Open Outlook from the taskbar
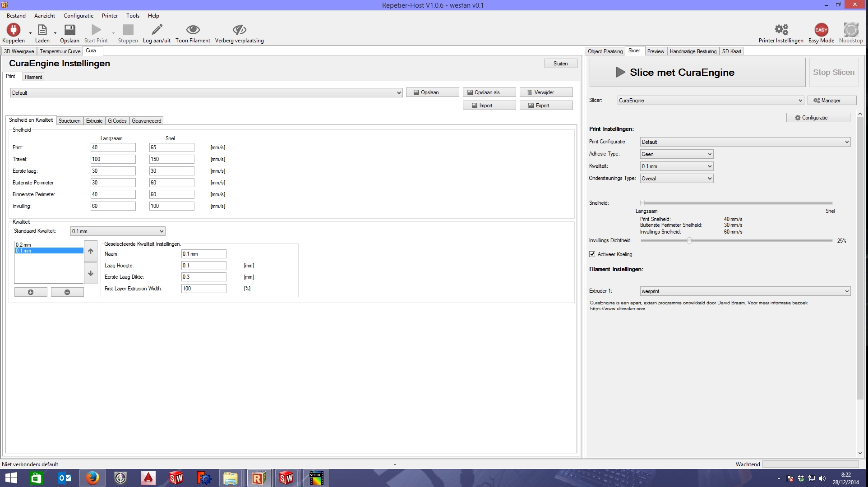868x487 pixels. click(x=65, y=478)
